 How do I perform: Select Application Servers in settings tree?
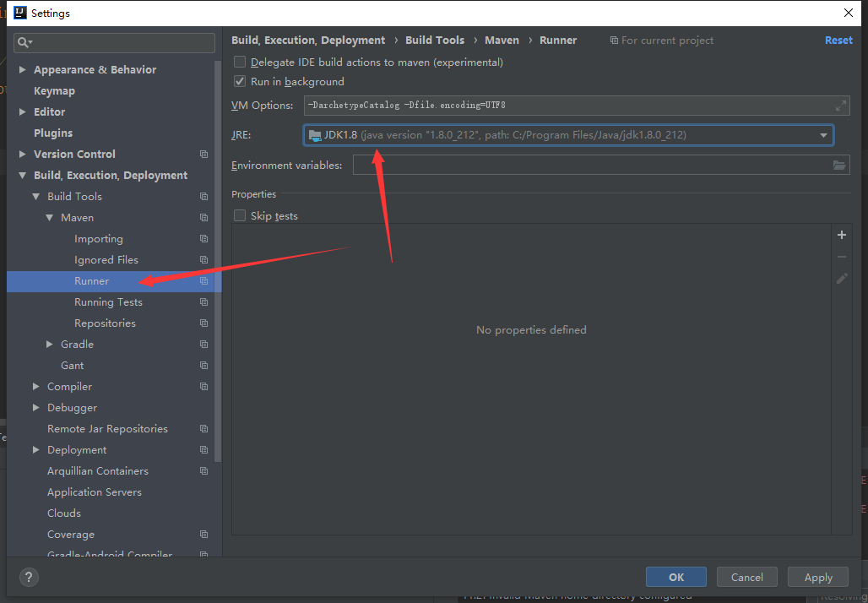coord(94,492)
